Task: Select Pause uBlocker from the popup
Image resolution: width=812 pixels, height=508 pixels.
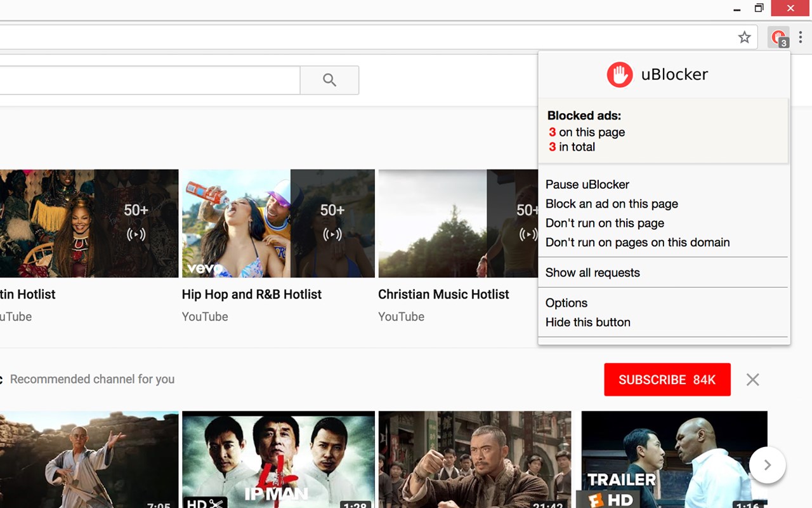Action: pyautogui.click(x=587, y=185)
